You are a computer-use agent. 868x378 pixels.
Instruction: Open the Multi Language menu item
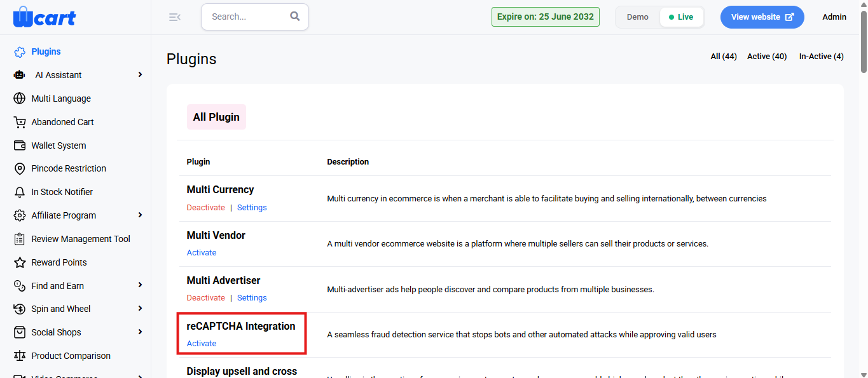click(x=61, y=98)
